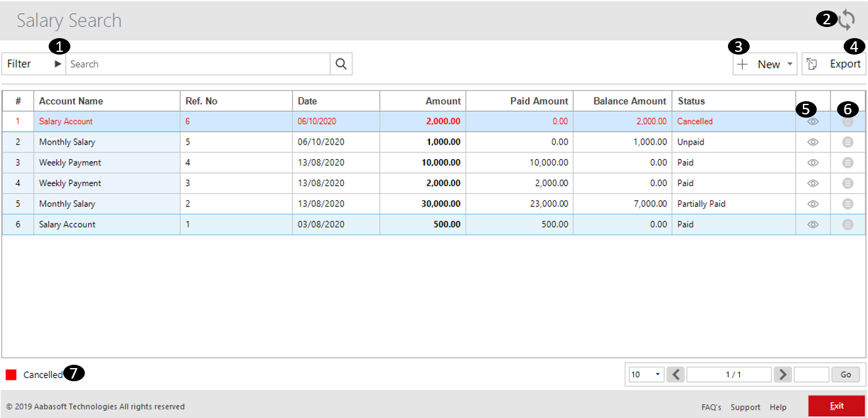Select the 03/08/2020 date cell
This screenshot has height=418, width=868.
coord(336,224)
